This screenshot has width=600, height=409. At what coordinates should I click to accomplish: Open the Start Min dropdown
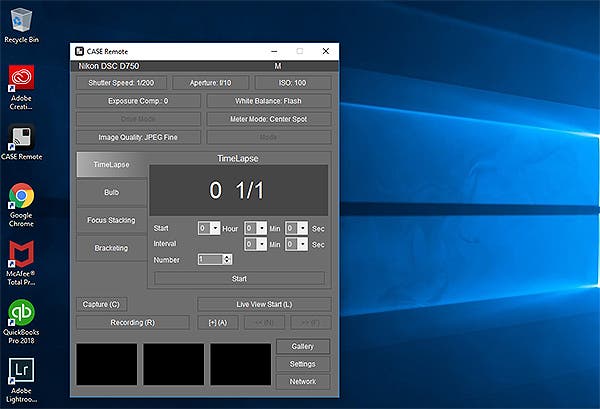[x=262, y=228]
